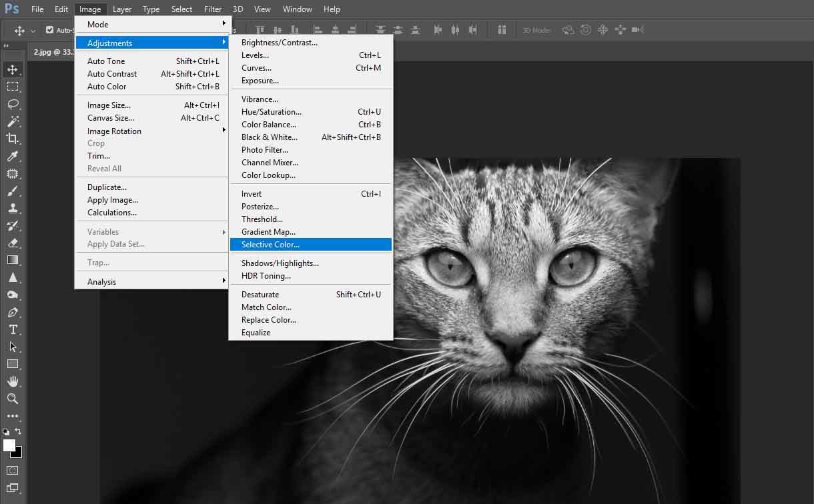Select the Move tool
The image size is (814, 504).
coord(13,69)
